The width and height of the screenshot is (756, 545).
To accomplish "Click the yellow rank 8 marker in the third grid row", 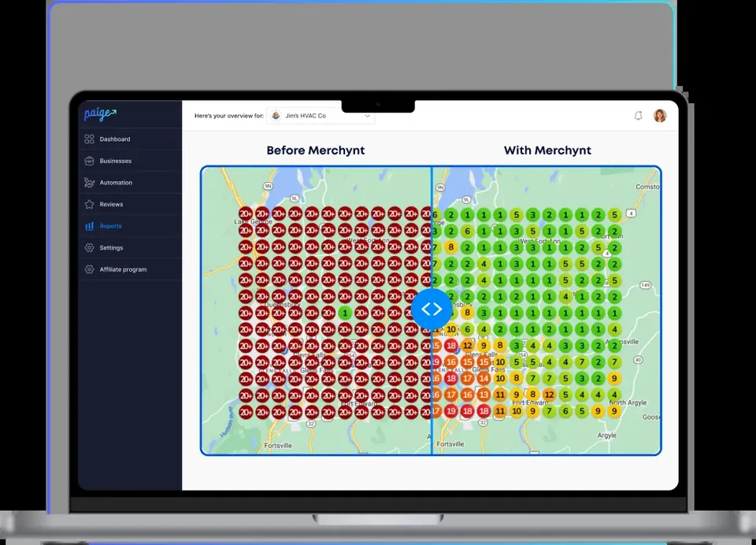I will click(x=450, y=247).
